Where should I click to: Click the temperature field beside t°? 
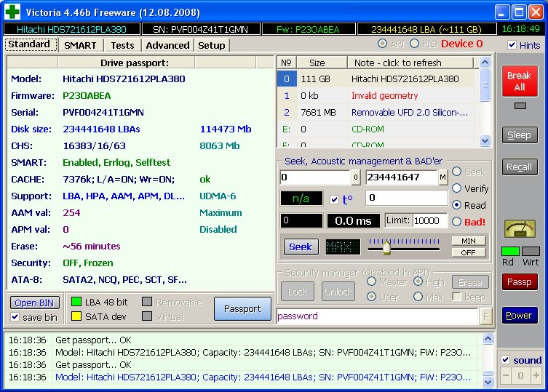(x=407, y=198)
